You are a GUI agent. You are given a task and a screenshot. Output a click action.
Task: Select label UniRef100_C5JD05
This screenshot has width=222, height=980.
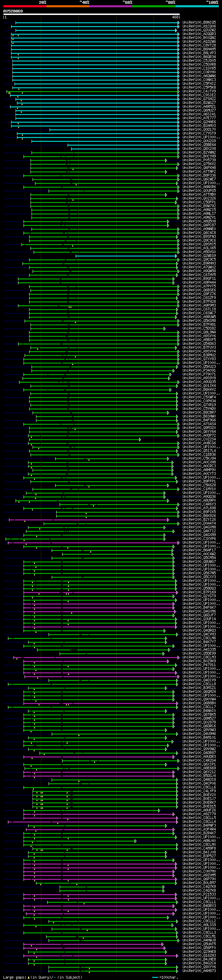click(199, 60)
